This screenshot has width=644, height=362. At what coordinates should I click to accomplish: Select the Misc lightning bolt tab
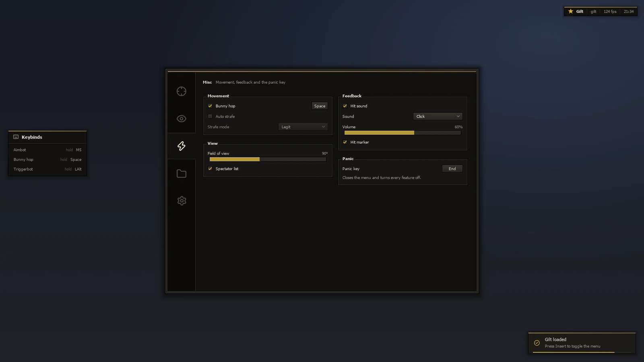[x=182, y=146]
